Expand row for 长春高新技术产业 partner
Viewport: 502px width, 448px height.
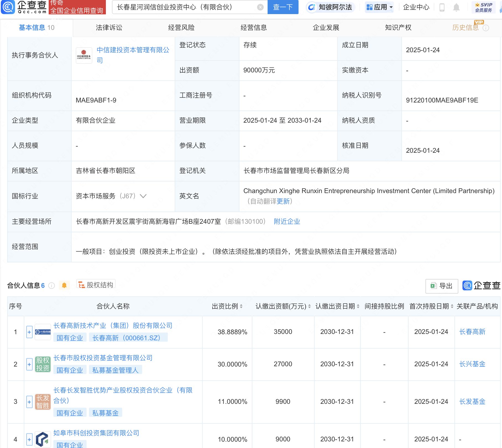(x=29, y=332)
